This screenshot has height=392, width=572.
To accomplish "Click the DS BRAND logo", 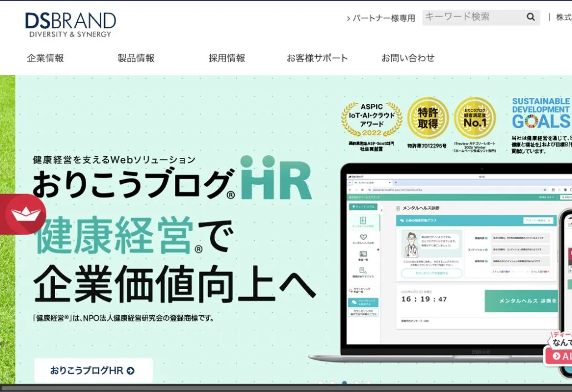I will coord(71,24).
